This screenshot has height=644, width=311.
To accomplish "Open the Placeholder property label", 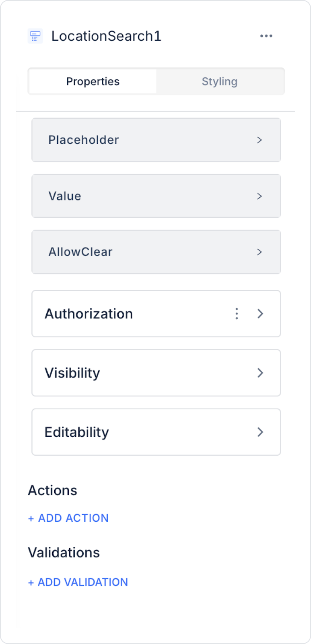I will (x=84, y=140).
